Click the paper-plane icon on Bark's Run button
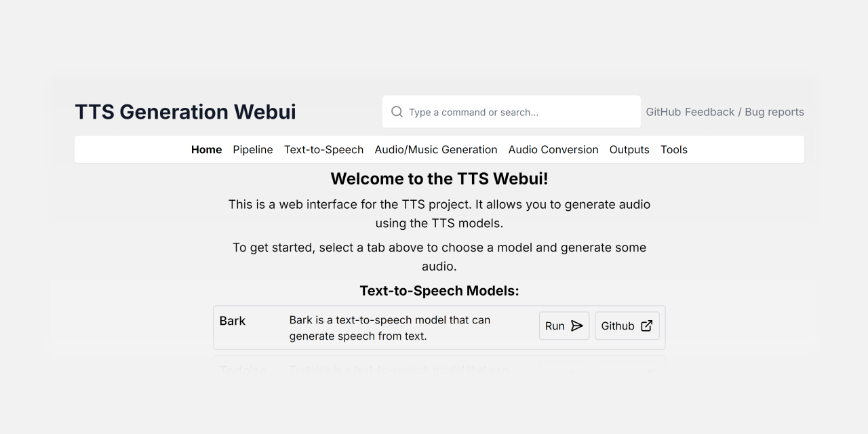The image size is (868, 434). coord(577,326)
